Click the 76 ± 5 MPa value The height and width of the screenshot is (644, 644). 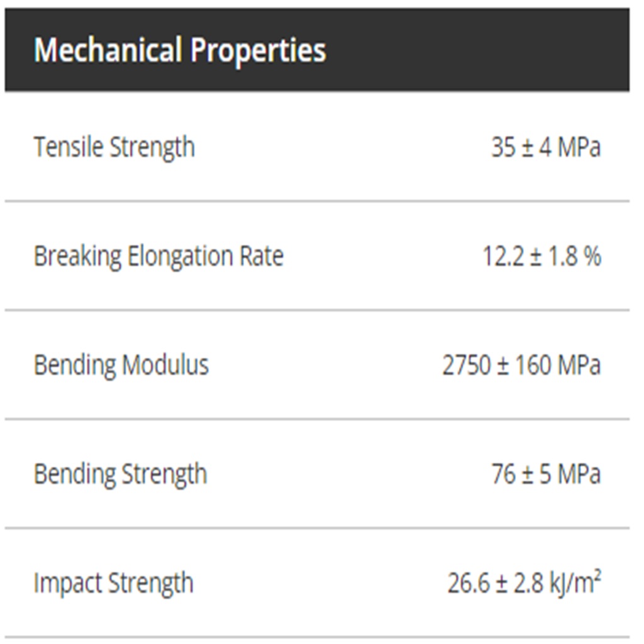[545, 474]
